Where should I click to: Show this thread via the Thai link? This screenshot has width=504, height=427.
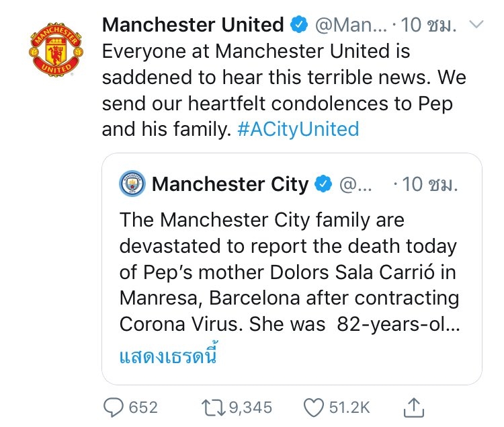169,354
